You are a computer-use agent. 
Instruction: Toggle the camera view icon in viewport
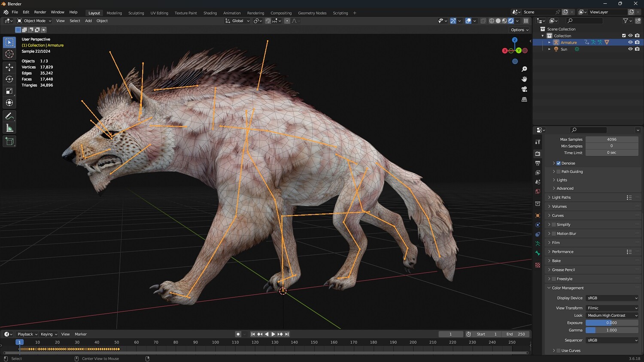tap(524, 89)
